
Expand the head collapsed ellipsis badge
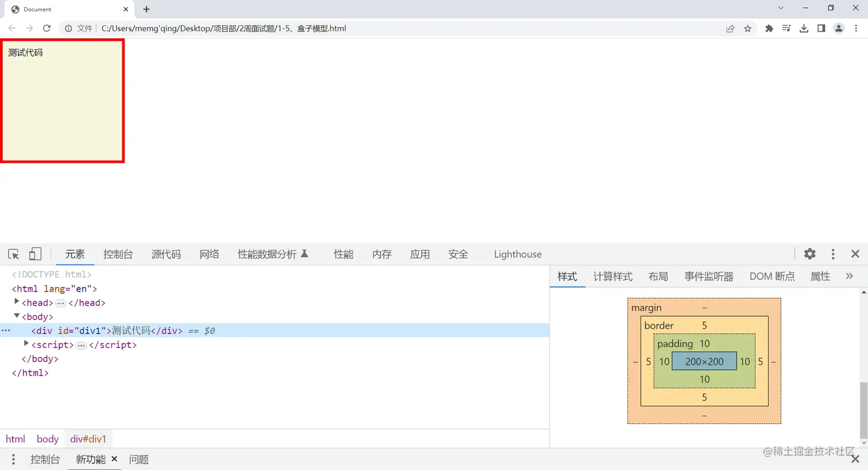point(61,303)
